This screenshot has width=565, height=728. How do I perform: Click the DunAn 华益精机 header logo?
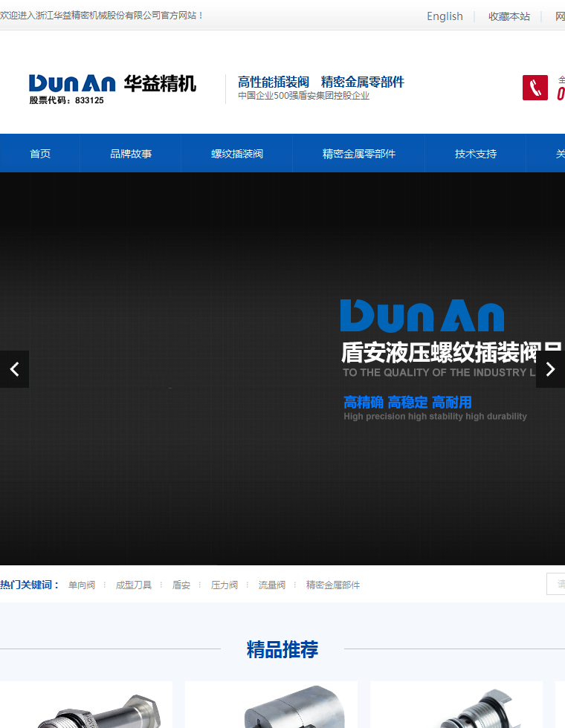point(112,89)
